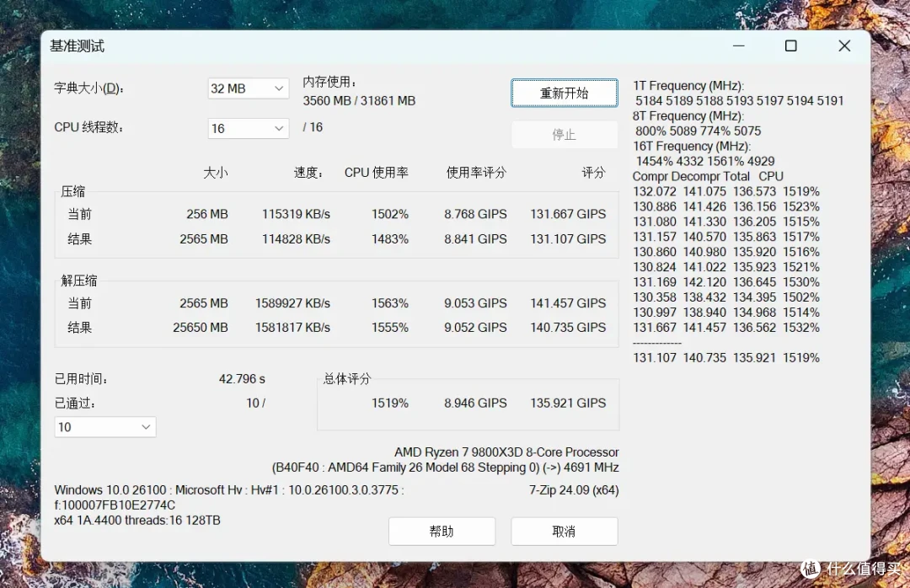910x588 pixels.
Task: Click memory usage 3560 MB / 31861 MB
Action: click(359, 101)
